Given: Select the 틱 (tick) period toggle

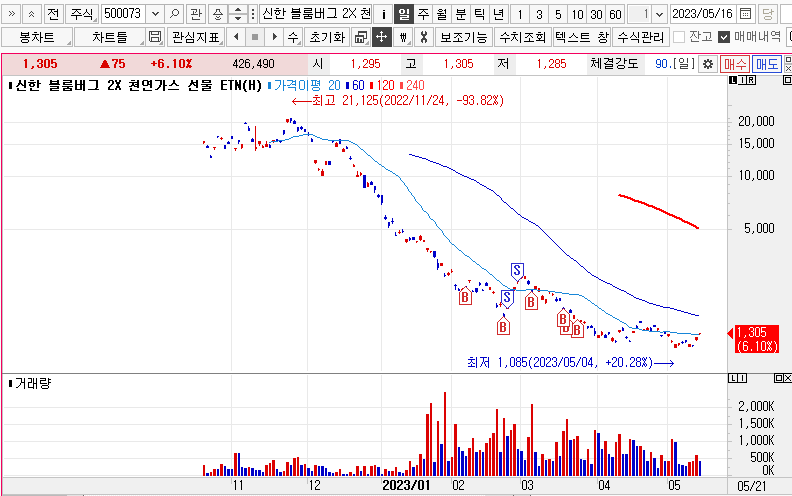Looking at the screenshot, I should 479,14.
